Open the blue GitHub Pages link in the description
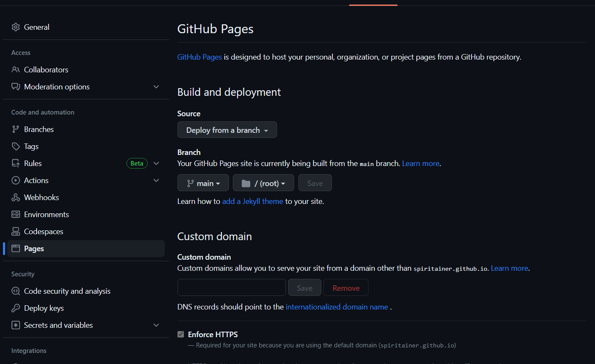This screenshot has width=595, height=364. 200,57
